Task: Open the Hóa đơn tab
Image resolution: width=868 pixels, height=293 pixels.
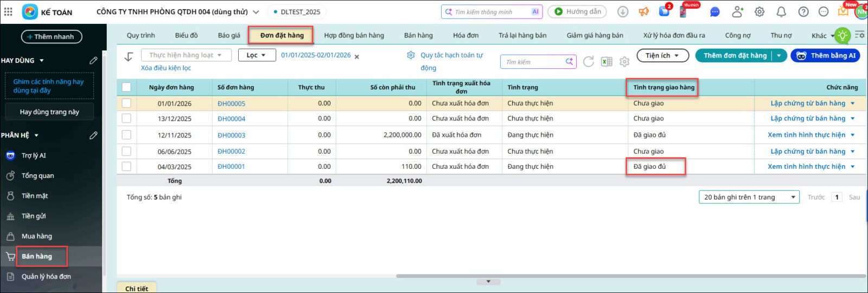Action: [465, 35]
